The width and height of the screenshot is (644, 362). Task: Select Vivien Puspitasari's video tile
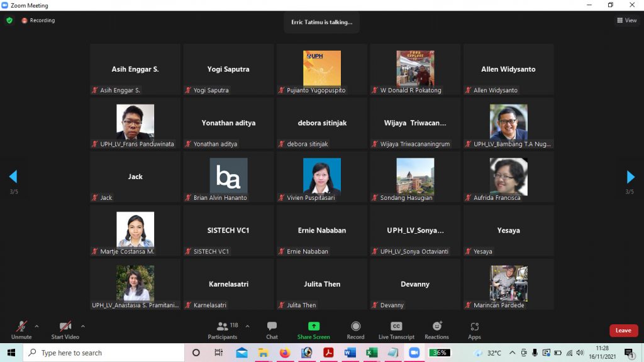322,177
